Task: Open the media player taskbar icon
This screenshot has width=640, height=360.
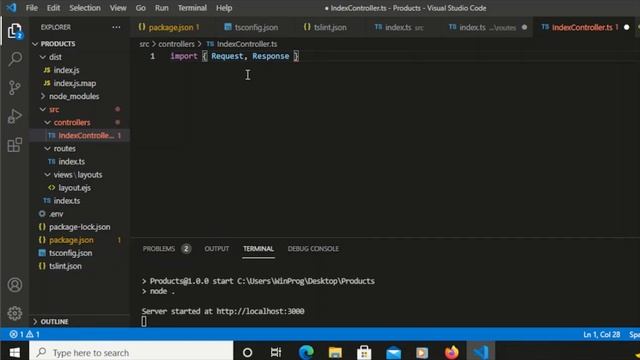Action: 422,352
